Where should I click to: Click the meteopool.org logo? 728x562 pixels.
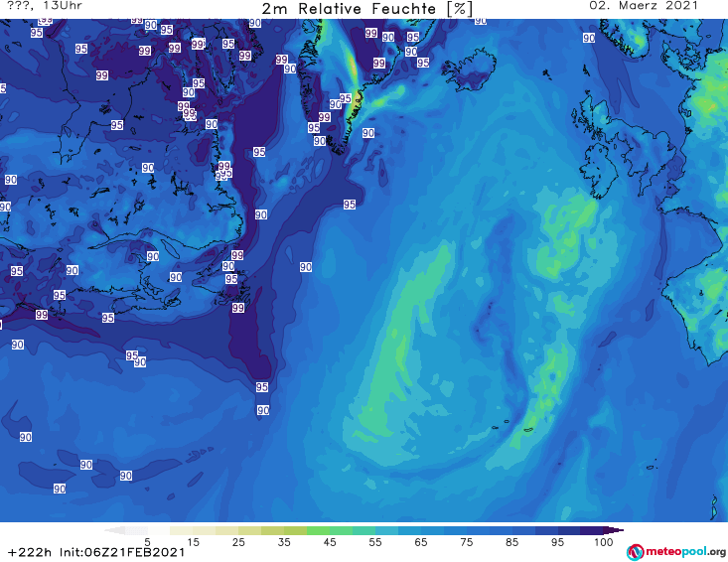[x=676, y=552]
